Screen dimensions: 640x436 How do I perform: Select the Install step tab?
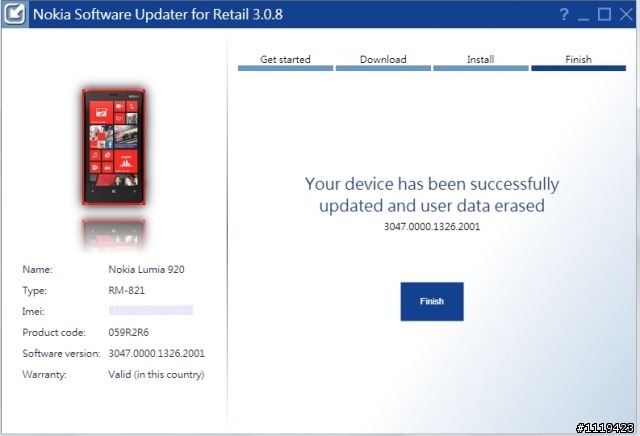coord(480,62)
